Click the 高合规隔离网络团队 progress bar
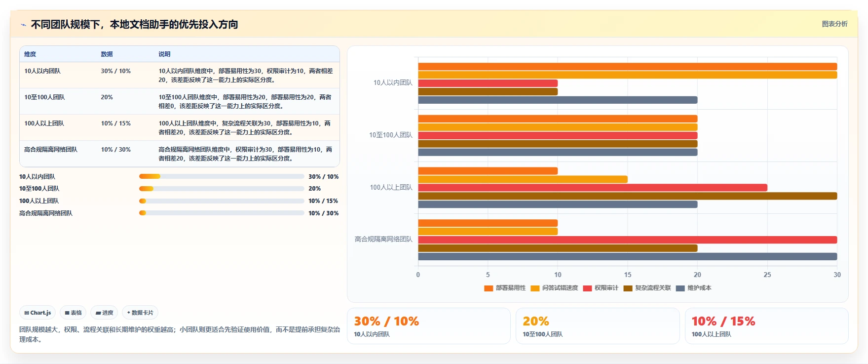Image resolution: width=868 pixels, height=364 pixels. (x=222, y=213)
